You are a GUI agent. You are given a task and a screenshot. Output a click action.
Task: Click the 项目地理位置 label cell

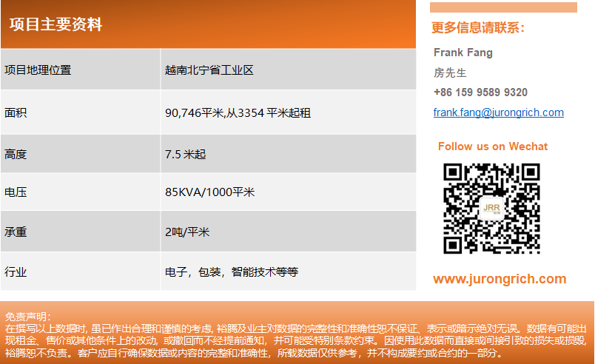point(38,70)
